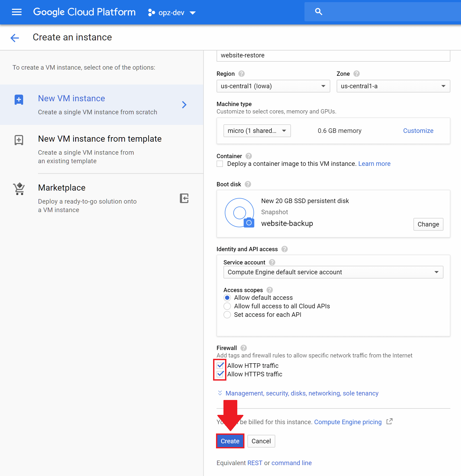461x476 pixels.
Task: Click the Google Cloud Platform logo text
Action: pos(84,12)
